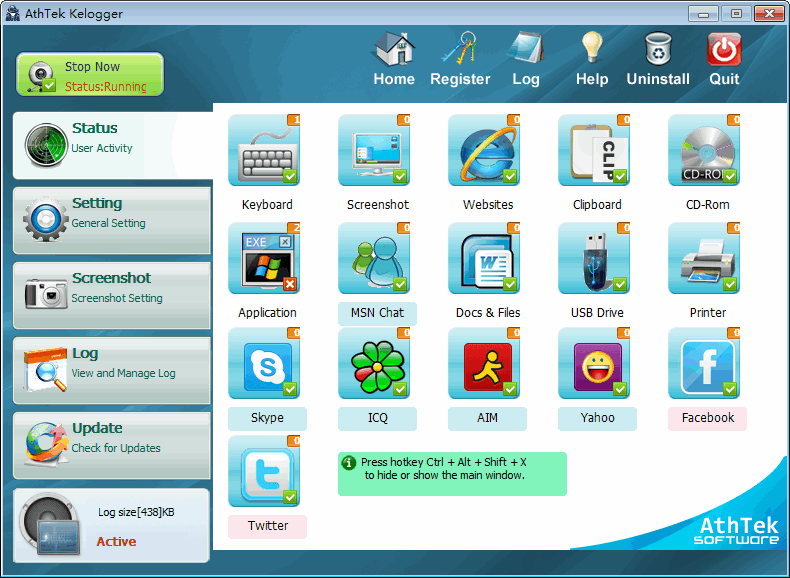Click the AthTek Software logo

[736, 531]
